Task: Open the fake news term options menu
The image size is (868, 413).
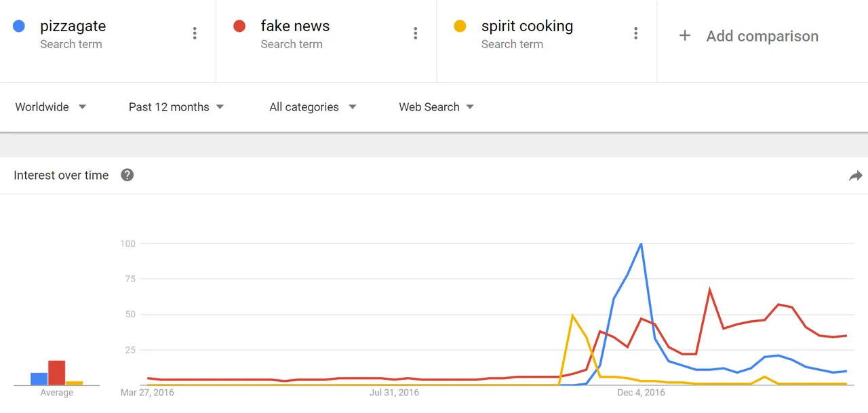Action: 415,33
